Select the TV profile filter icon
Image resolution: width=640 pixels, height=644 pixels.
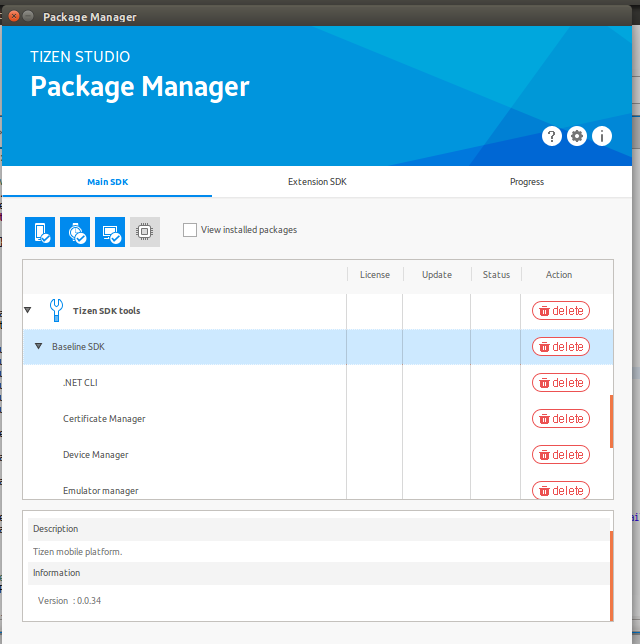click(110, 232)
